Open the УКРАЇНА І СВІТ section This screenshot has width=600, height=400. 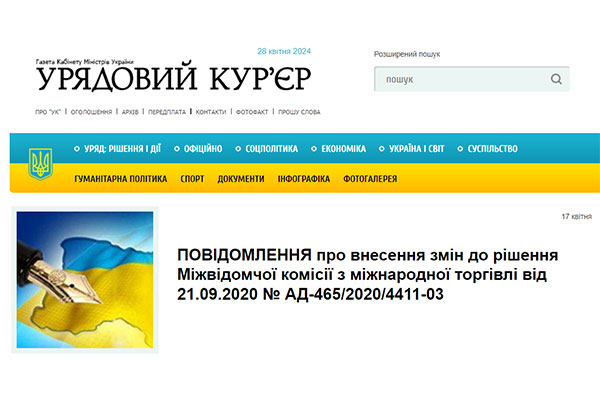[x=417, y=149]
